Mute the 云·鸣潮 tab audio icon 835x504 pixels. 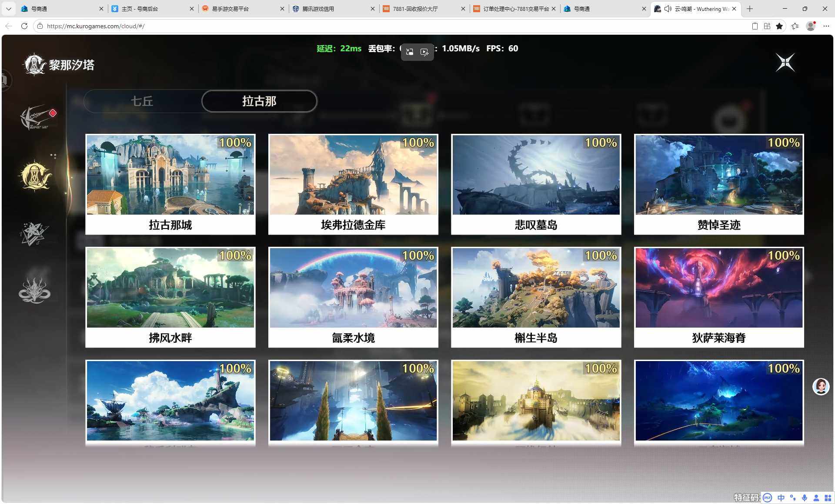click(x=668, y=9)
